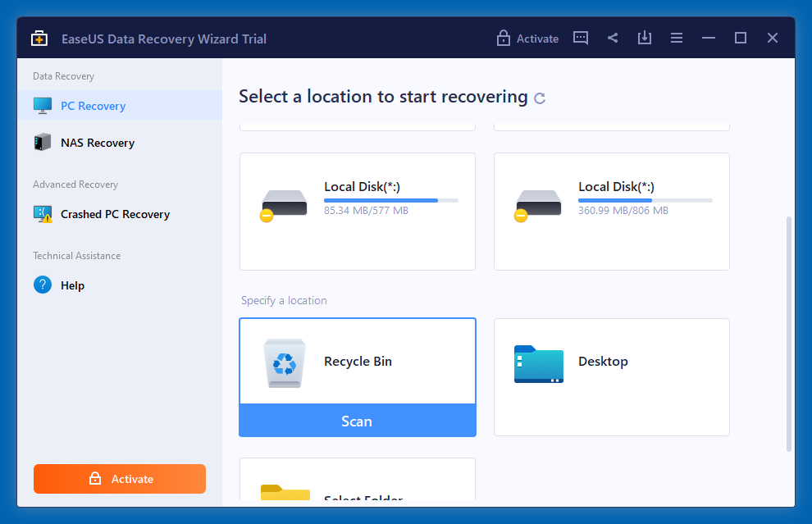Open Help in Technical Assistance
812x524 pixels.
point(120,285)
